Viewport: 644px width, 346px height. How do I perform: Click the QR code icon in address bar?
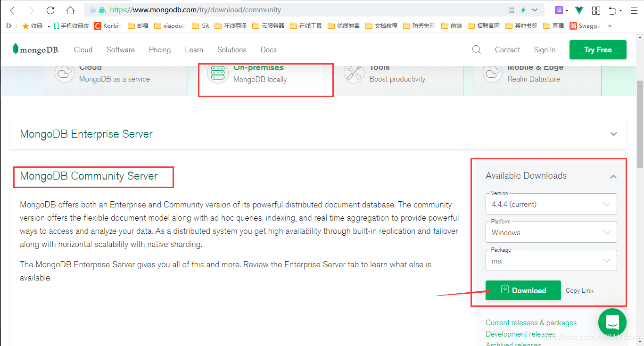[512, 10]
